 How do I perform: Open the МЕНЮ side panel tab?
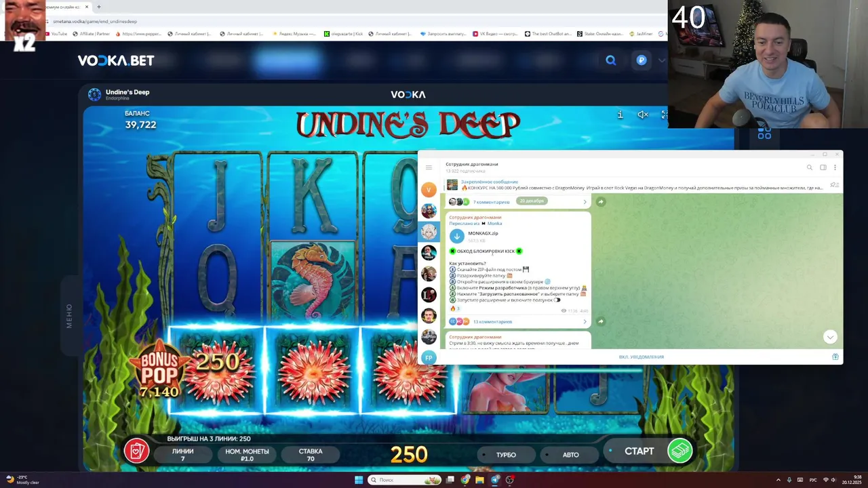(x=69, y=316)
